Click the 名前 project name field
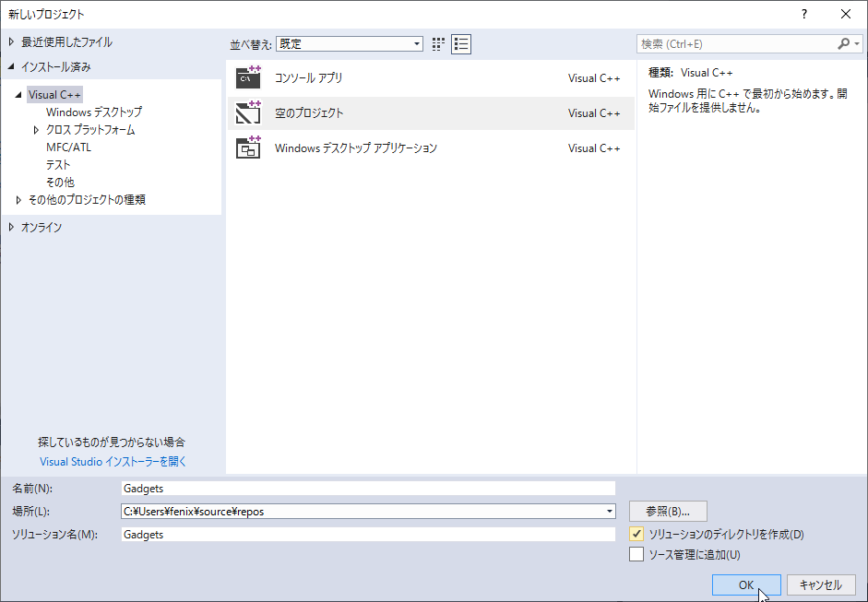 tap(369, 488)
